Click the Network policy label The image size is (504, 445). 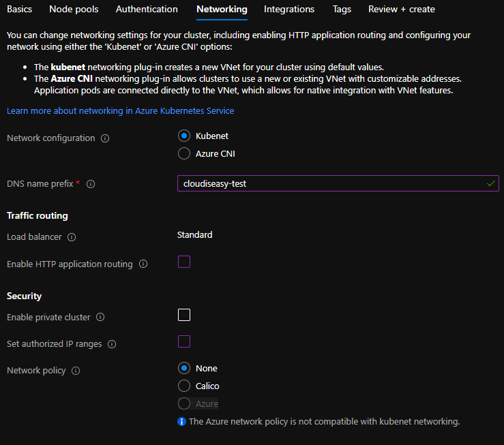tap(36, 371)
